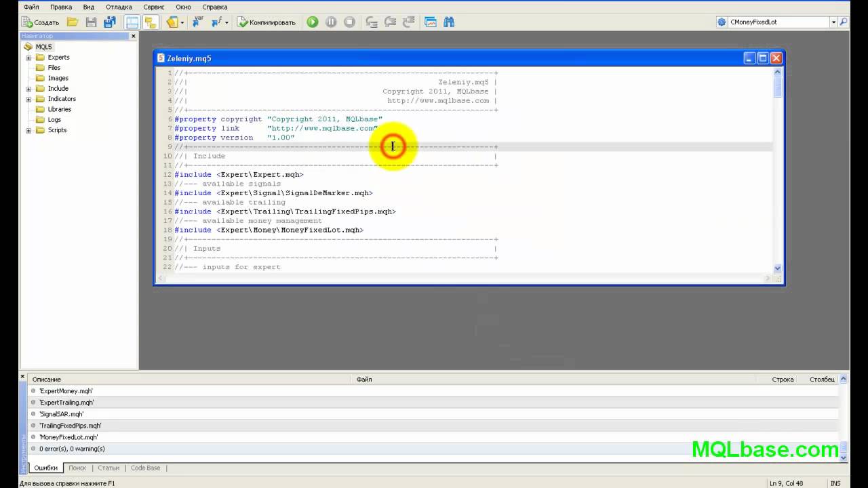This screenshot has height=488, width=868.
Task: Switch to the Code Base tab
Action: tap(145, 468)
